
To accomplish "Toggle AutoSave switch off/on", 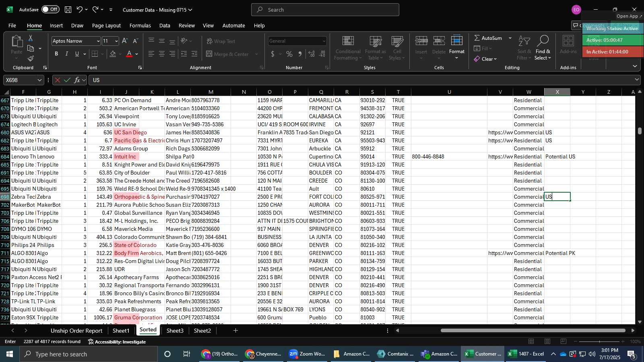I will pyautogui.click(x=50, y=9).
